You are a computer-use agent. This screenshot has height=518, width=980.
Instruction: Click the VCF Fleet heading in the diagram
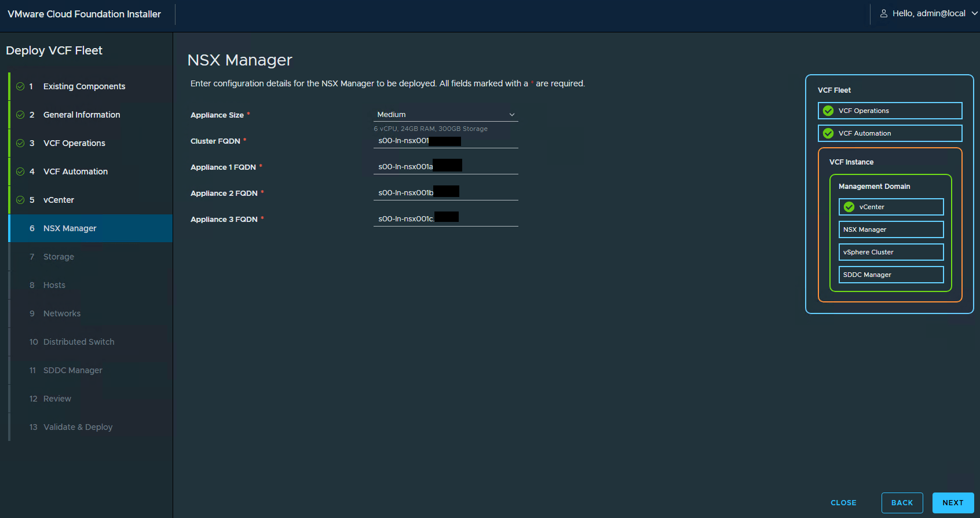click(834, 90)
